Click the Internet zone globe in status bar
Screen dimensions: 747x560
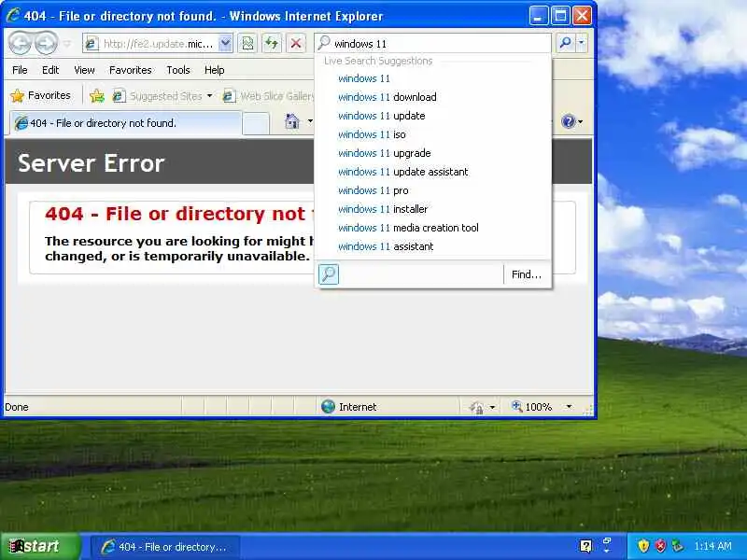[328, 407]
